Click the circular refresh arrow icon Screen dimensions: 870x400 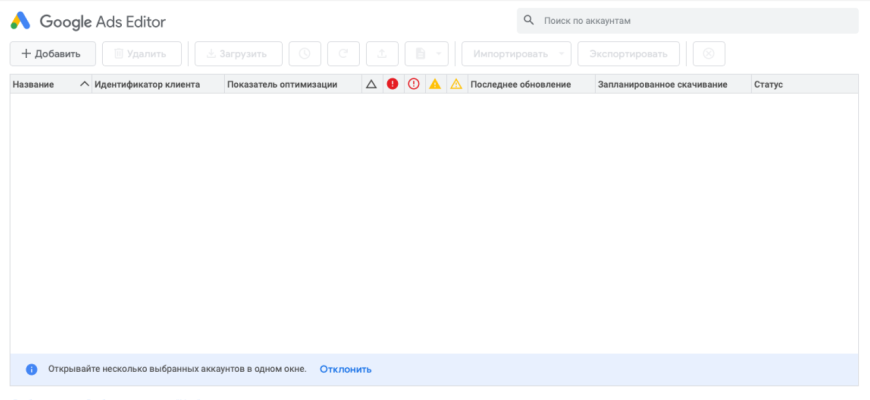[x=343, y=54]
